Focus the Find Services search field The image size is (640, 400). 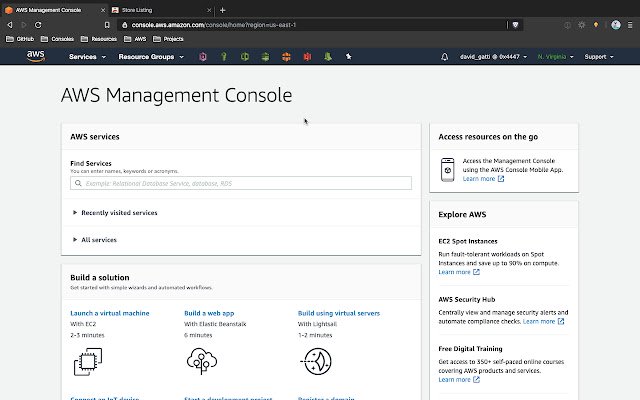(x=241, y=183)
